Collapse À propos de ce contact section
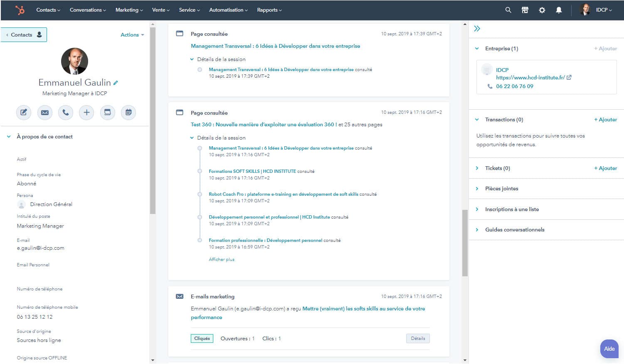This screenshot has width=624, height=364. click(x=9, y=136)
